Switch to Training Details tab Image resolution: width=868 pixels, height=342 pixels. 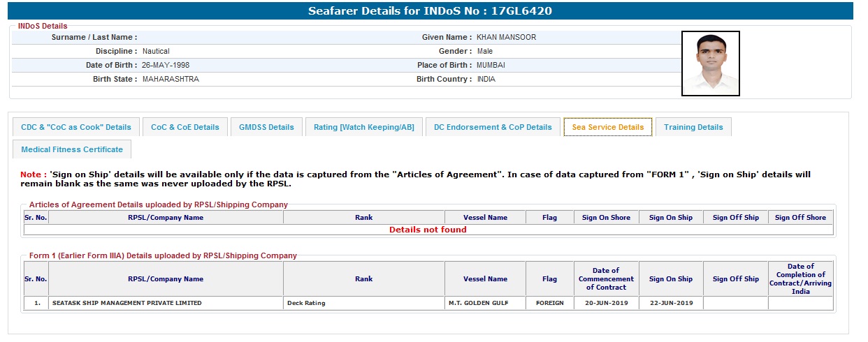693,127
